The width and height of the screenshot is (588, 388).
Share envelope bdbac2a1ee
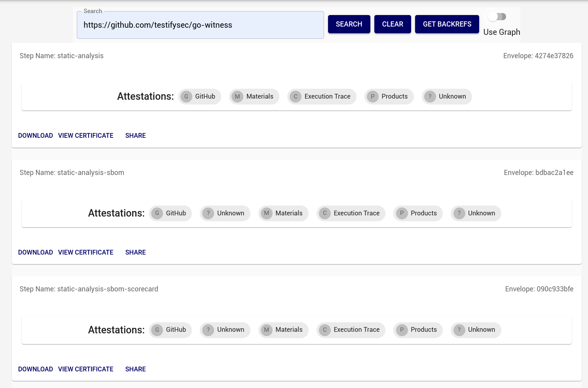[135, 252]
